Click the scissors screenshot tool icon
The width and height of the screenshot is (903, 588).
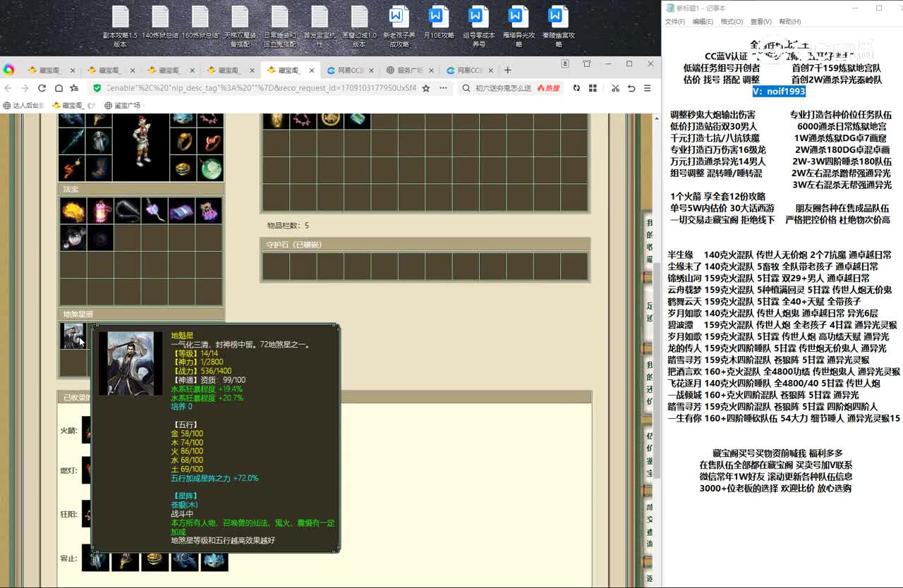tap(615, 88)
